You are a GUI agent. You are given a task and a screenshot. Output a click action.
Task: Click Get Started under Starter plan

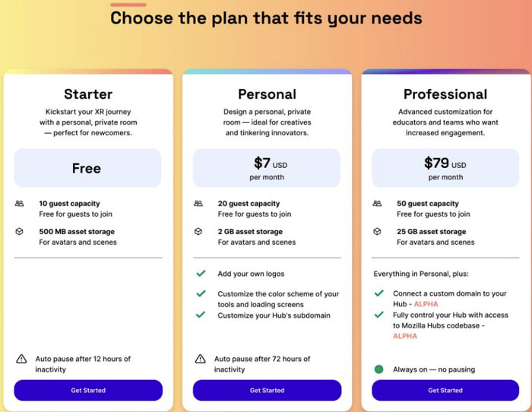pyautogui.click(x=88, y=390)
